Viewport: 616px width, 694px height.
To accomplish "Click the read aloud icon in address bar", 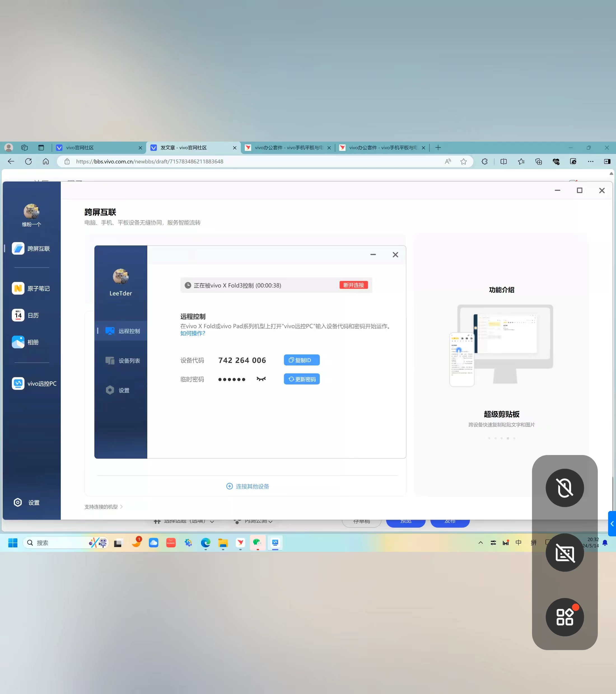I will click(x=448, y=161).
